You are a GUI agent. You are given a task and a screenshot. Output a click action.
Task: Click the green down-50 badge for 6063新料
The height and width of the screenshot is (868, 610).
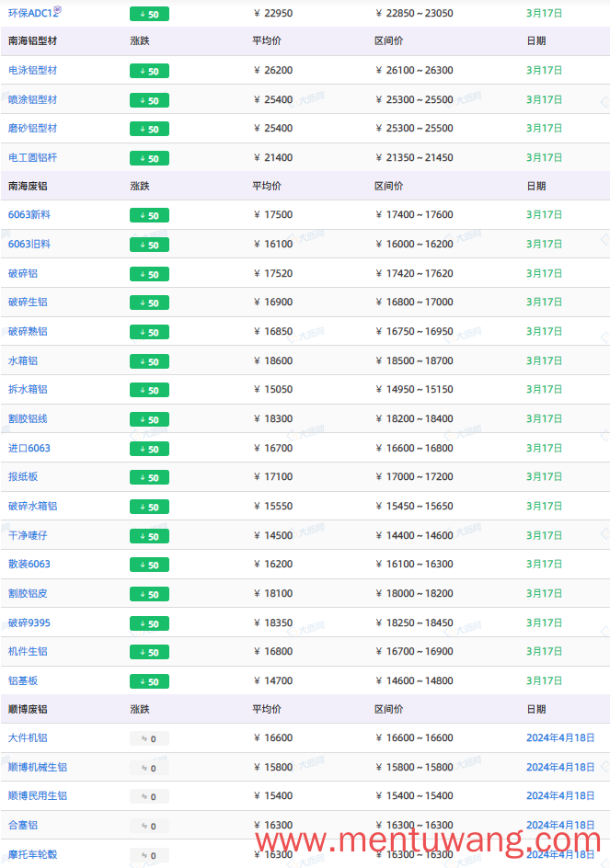tap(150, 216)
